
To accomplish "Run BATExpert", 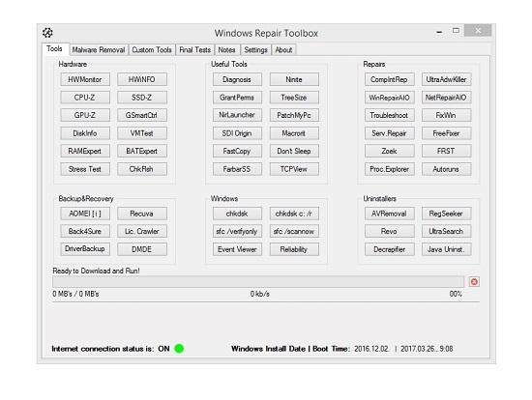I will (142, 151).
